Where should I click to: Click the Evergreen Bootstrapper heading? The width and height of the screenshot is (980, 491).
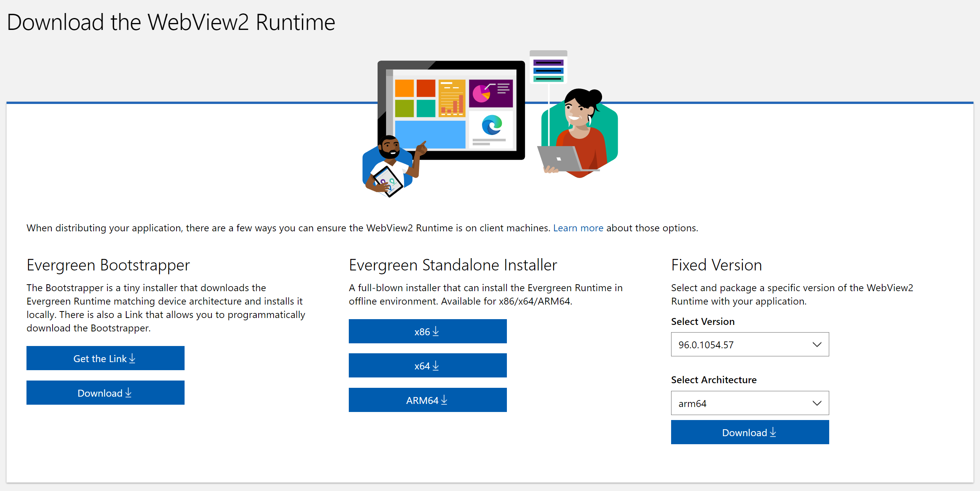point(108,265)
